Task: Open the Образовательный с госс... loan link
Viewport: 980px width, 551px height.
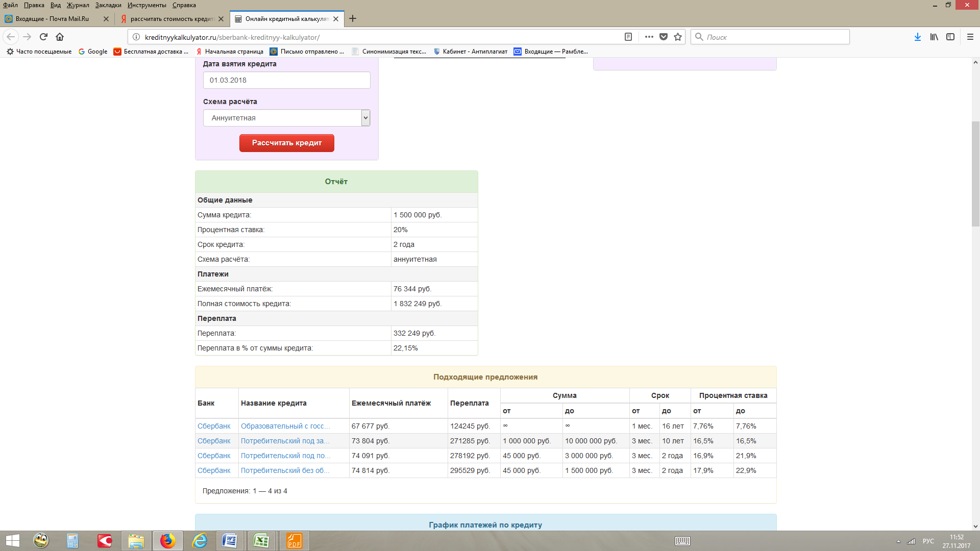Action: coord(285,426)
